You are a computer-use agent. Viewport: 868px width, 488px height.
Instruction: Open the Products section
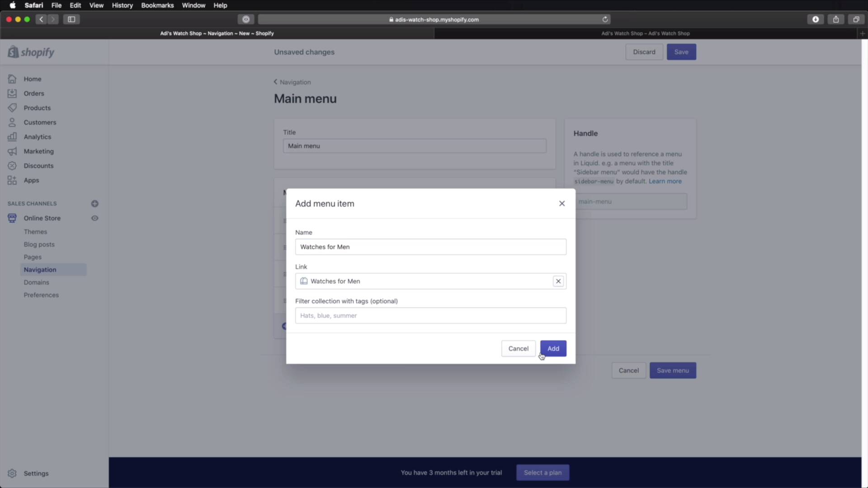pos(37,108)
